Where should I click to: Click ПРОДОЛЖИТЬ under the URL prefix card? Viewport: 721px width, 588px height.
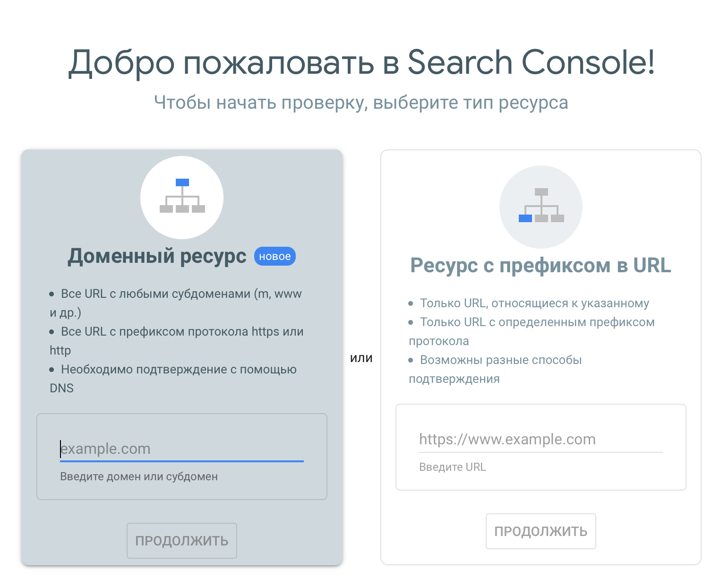[x=541, y=531]
